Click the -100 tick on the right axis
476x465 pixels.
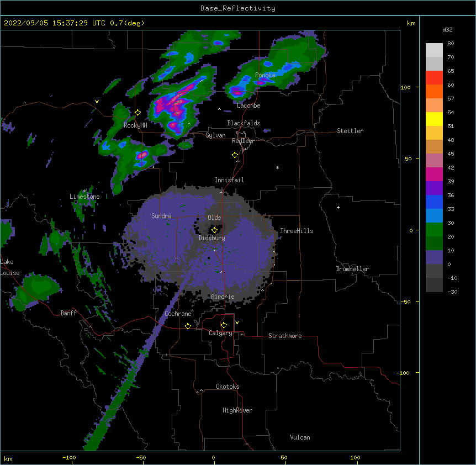click(x=404, y=373)
